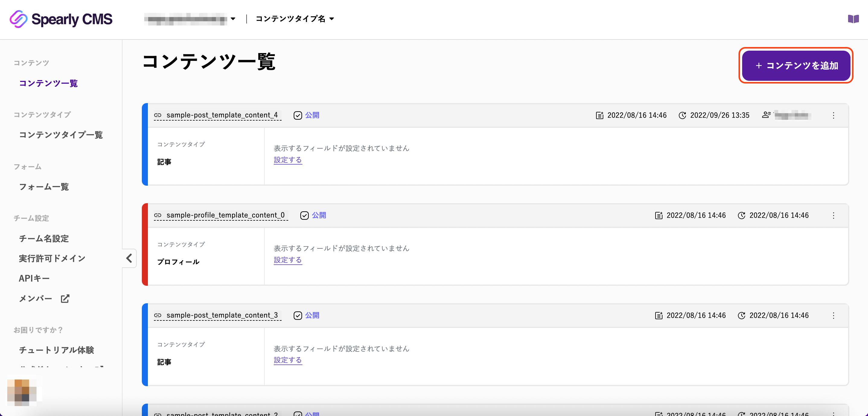Open content sample-post_template_content_3

222,315
